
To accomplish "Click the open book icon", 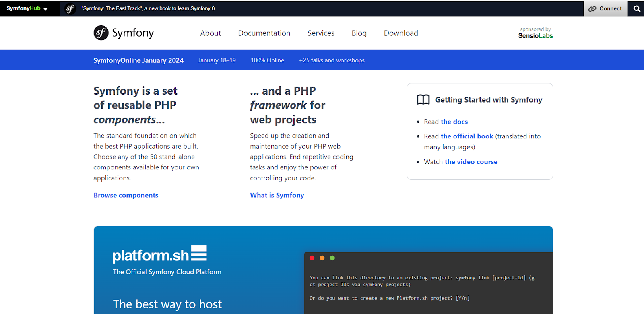I will click(x=423, y=100).
